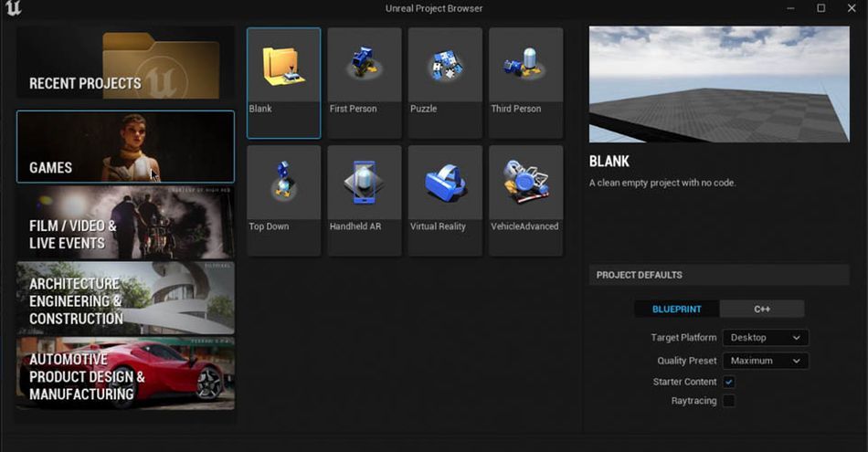This screenshot has height=452, width=868.
Task: Switch project type to C++
Action: 762,309
